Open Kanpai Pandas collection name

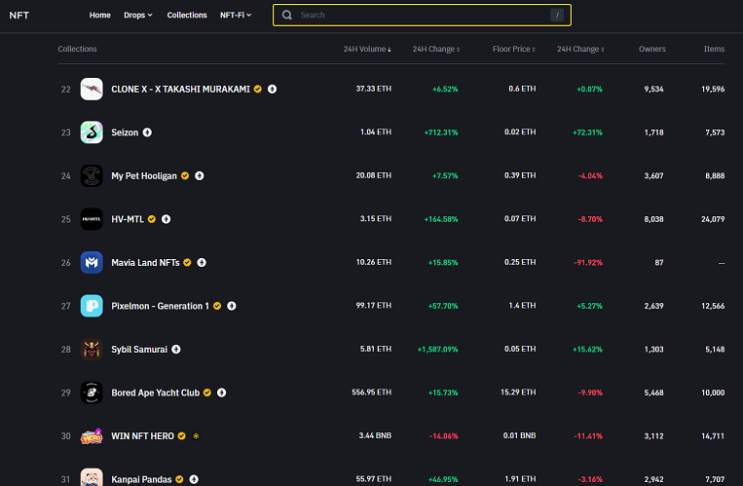[x=141, y=479]
